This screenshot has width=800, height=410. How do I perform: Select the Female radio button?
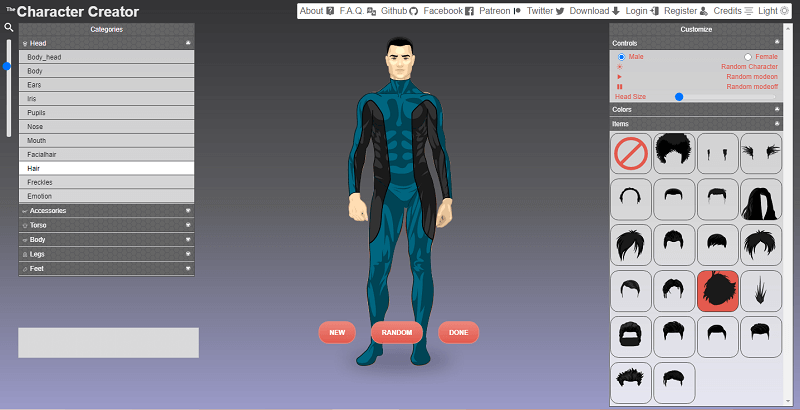point(748,57)
